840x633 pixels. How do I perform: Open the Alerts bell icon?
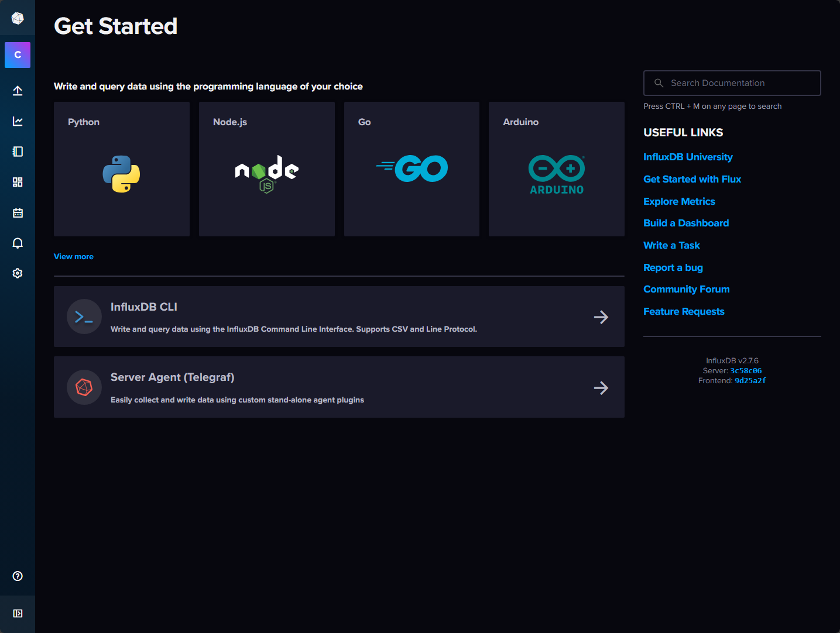18,243
